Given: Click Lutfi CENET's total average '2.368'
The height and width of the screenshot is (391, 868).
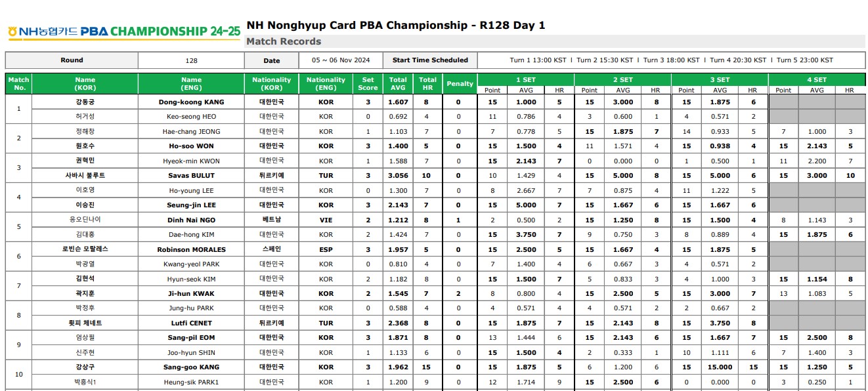Looking at the screenshot, I should click(398, 323).
